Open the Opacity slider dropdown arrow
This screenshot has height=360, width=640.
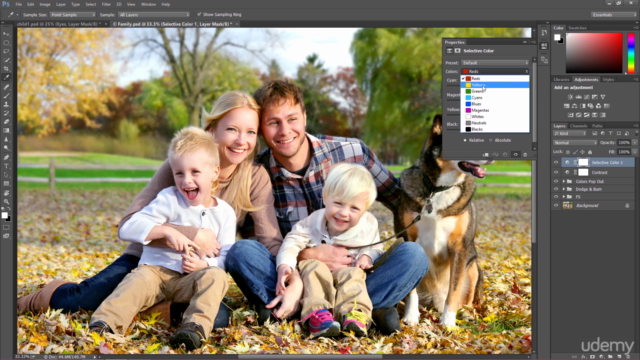click(x=634, y=143)
